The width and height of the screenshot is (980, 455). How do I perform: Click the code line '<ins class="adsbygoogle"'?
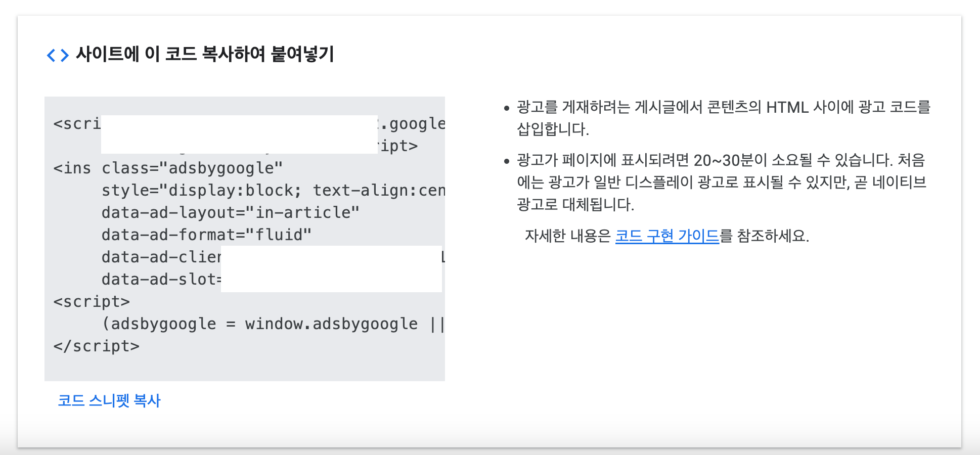click(168, 168)
